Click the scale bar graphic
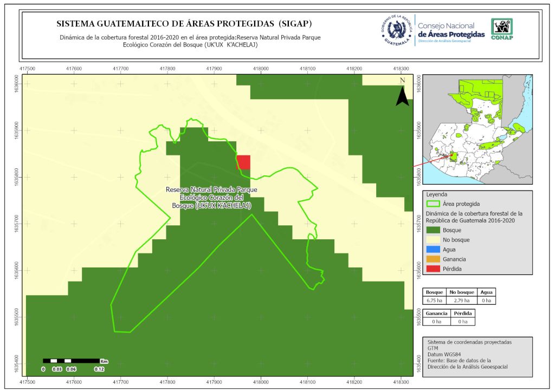This screenshot has height=392, width=555. 71,361
